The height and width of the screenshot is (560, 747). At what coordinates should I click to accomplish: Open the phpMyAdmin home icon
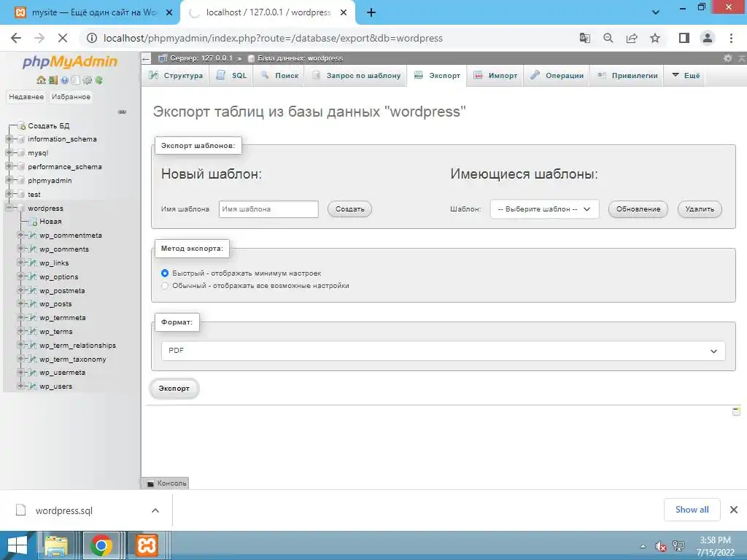42,80
